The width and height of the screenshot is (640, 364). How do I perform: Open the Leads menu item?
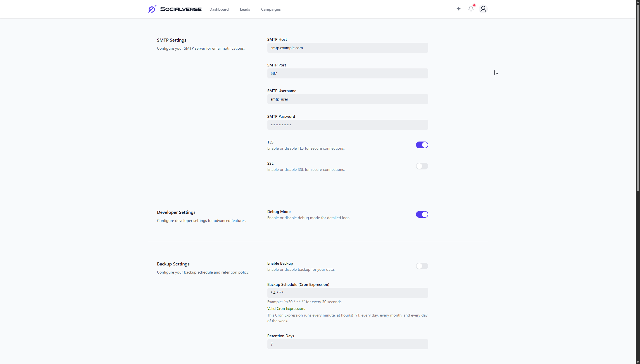(245, 9)
